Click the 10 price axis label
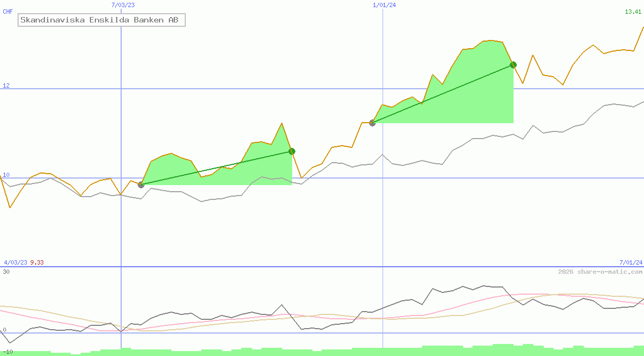 pos(6,175)
